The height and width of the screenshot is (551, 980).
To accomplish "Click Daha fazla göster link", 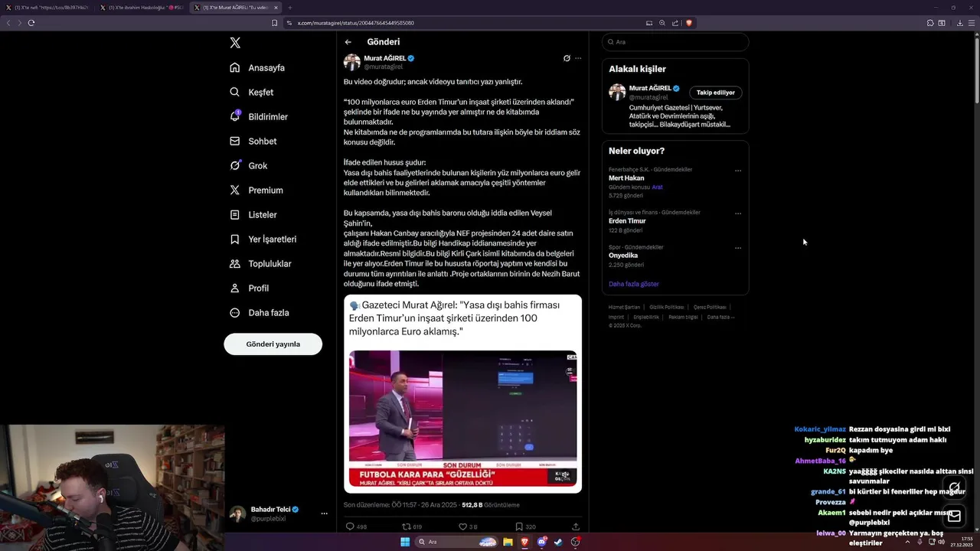I will pyautogui.click(x=634, y=284).
